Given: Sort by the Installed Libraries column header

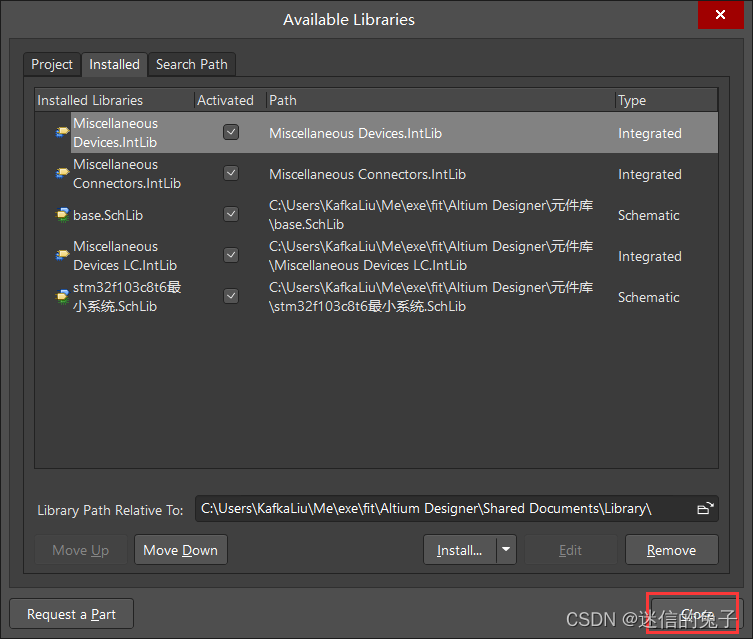Looking at the screenshot, I should tap(113, 100).
